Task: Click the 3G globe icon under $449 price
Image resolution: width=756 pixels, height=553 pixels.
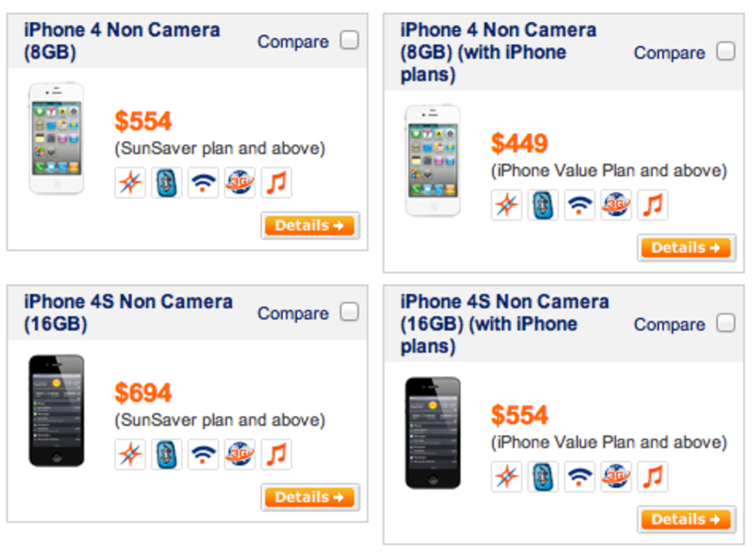Action: coord(616,205)
